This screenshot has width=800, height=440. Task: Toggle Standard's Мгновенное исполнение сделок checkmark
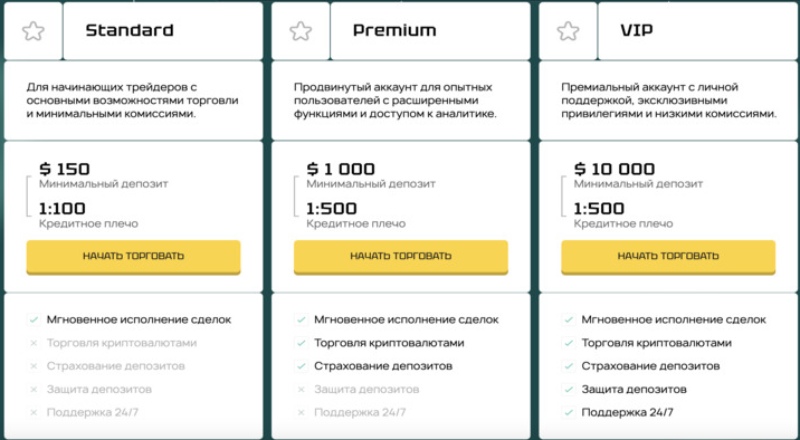pos(34,320)
